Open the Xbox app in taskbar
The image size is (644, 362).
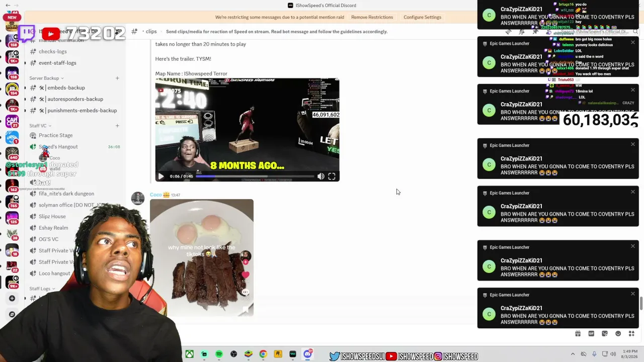pyautogui.click(x=190, y=354)
